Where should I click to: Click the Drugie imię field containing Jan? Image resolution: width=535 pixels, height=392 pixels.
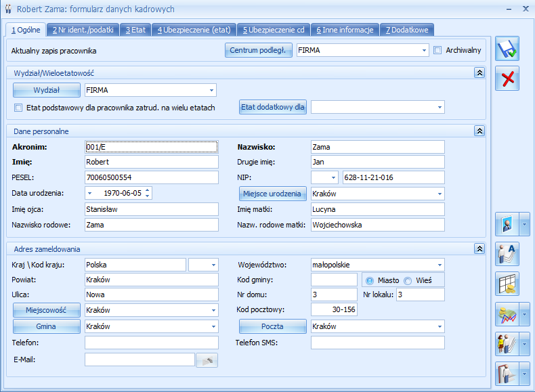click(x=378, y=162)
